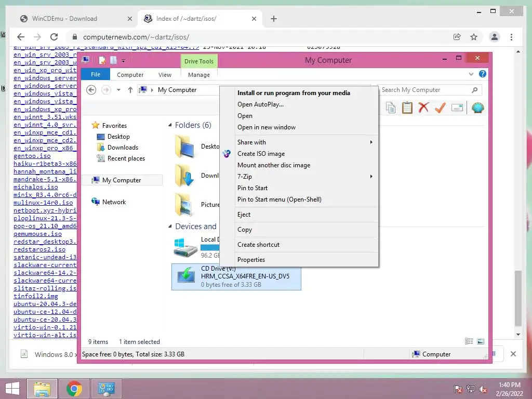The height and width of the screenshot is (399, 532).
Task: Click the clipboard paste toolbar icon
Action: [x=407, y=108]
